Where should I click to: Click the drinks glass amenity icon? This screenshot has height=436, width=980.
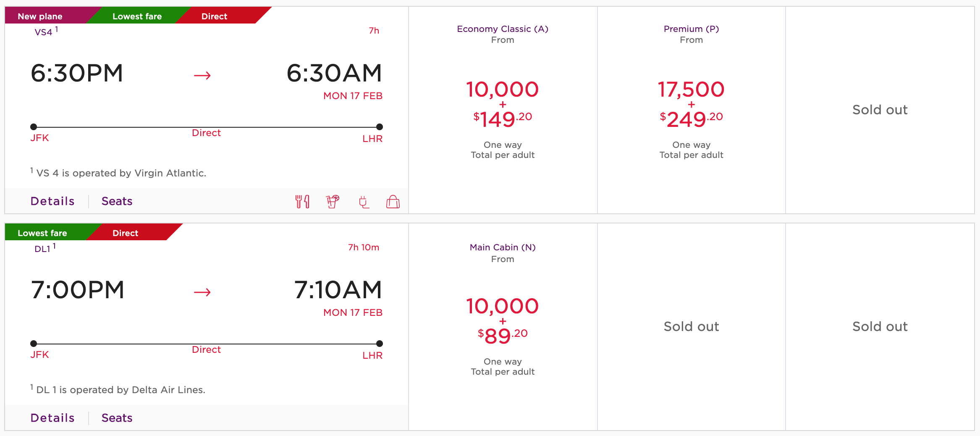tap(333, 202)
